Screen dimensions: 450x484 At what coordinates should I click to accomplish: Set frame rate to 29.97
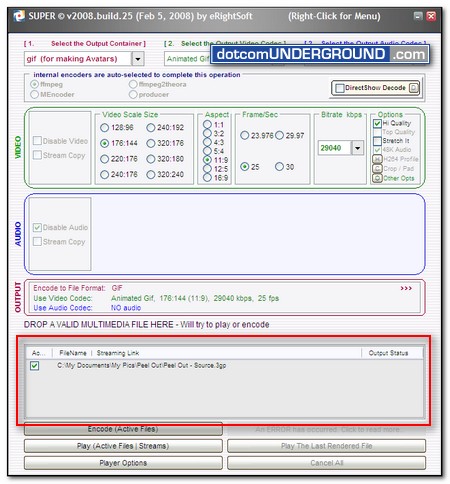click(279, 135)
